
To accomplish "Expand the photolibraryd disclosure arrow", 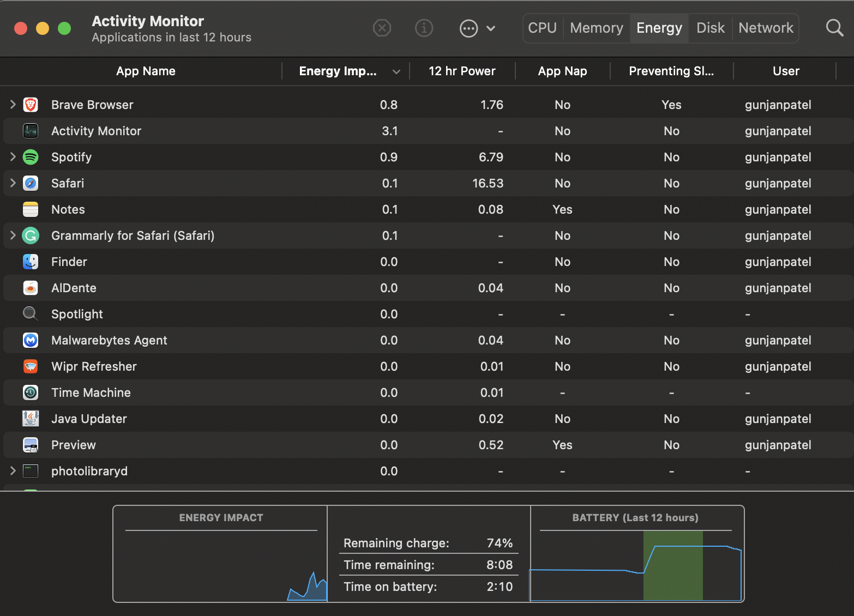I will click(13, 470).
